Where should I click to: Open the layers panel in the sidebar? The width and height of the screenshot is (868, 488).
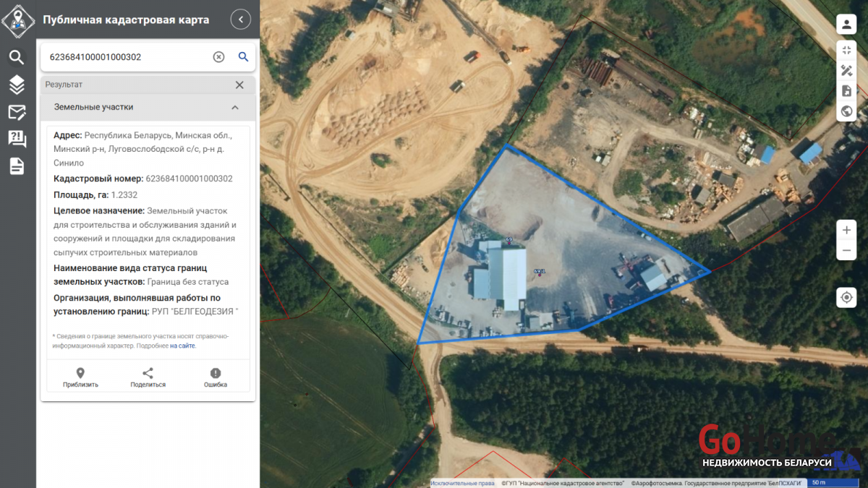pos(17,85)
